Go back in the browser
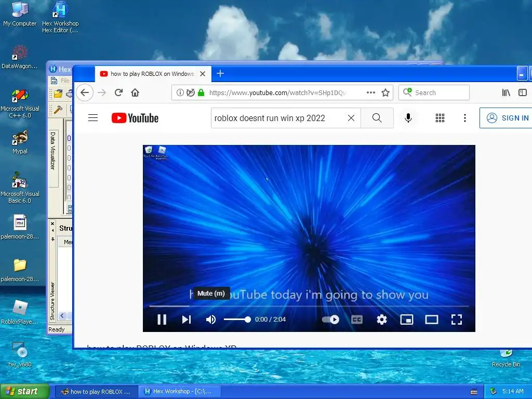The height and width of the screenshot is (399, 532). point(85,92)
